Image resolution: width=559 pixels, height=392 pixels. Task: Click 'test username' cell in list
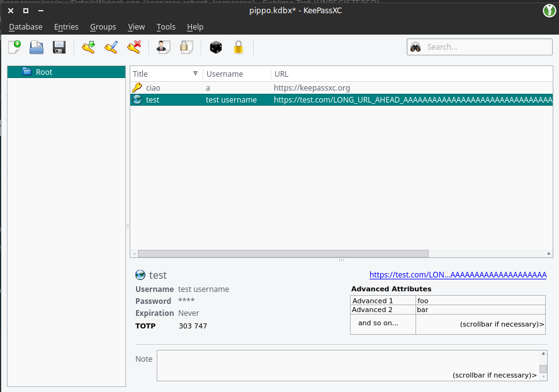[x=231, y=100]
